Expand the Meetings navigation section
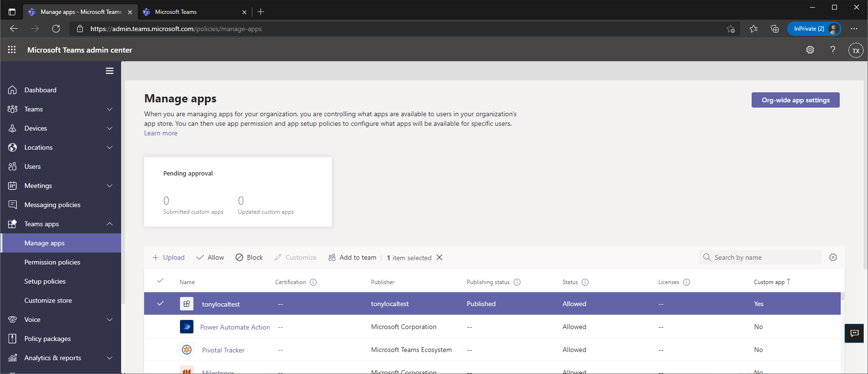Image resolution: width=868 pixels, height=374 pixels. coord(110,186)
